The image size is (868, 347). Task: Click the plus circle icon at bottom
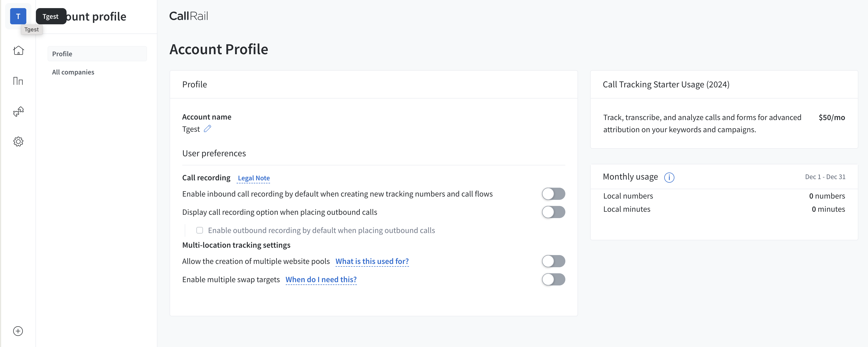tap(18, 331)
